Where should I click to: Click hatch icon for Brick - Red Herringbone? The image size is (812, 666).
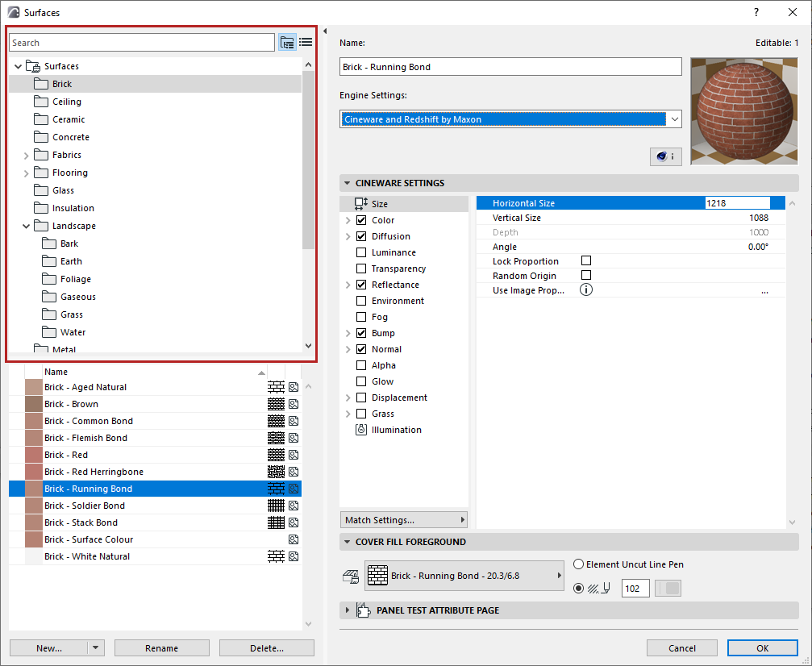click(x=276, y=472)
